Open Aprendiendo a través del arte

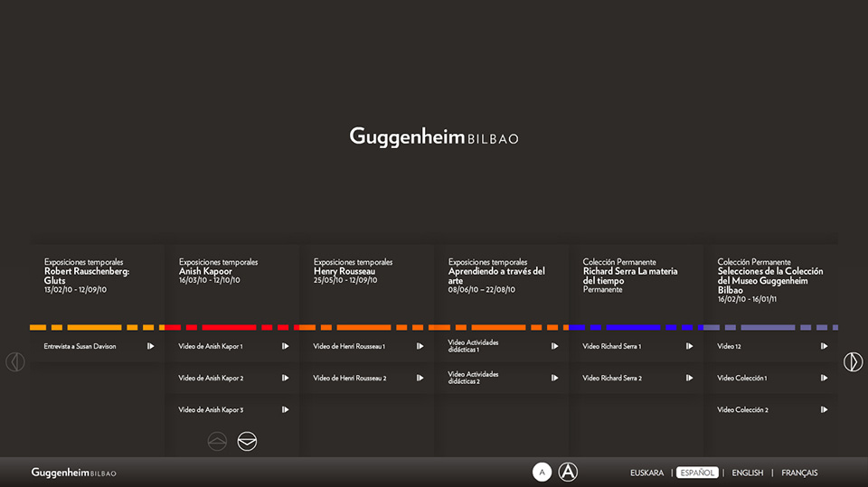(496, 276)
